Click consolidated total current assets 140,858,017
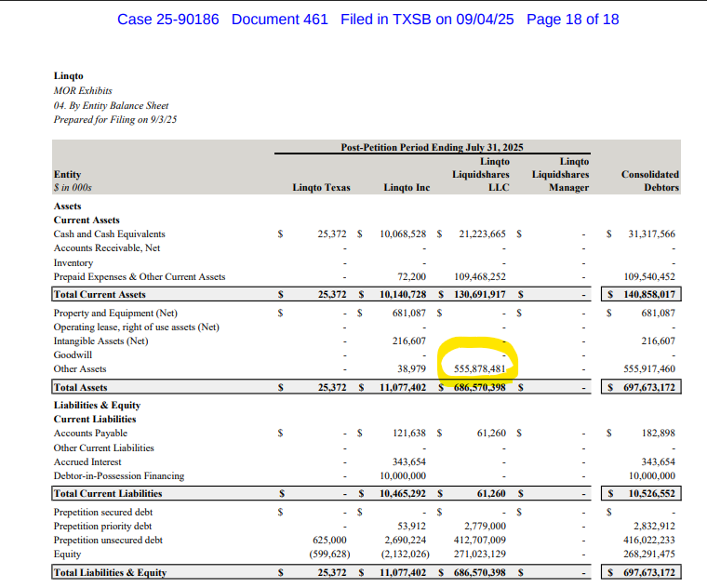 [649, 294]
